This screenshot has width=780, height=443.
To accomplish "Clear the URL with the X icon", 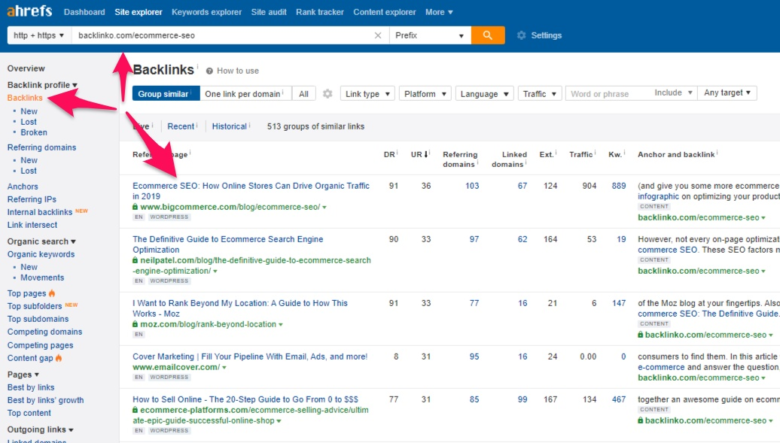I will coord(378,35).
